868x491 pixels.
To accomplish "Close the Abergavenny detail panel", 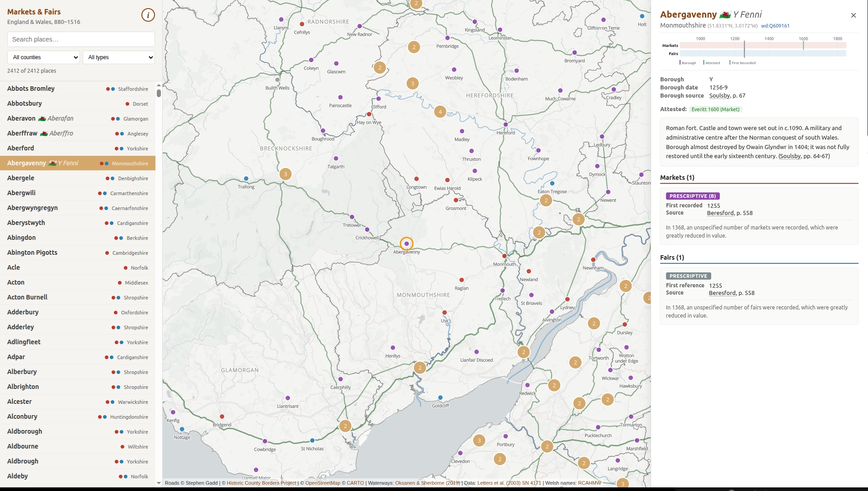I will [853, 15].
